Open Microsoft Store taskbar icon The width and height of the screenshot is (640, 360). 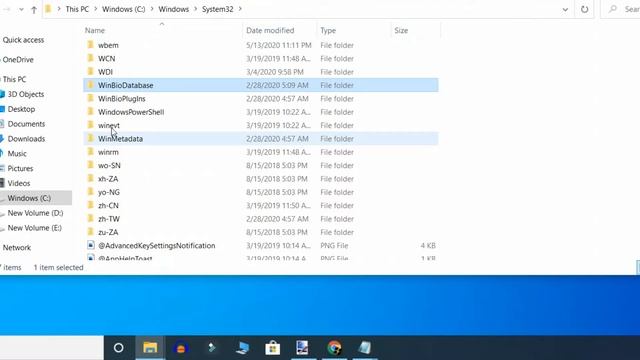(x=272, y=348)
